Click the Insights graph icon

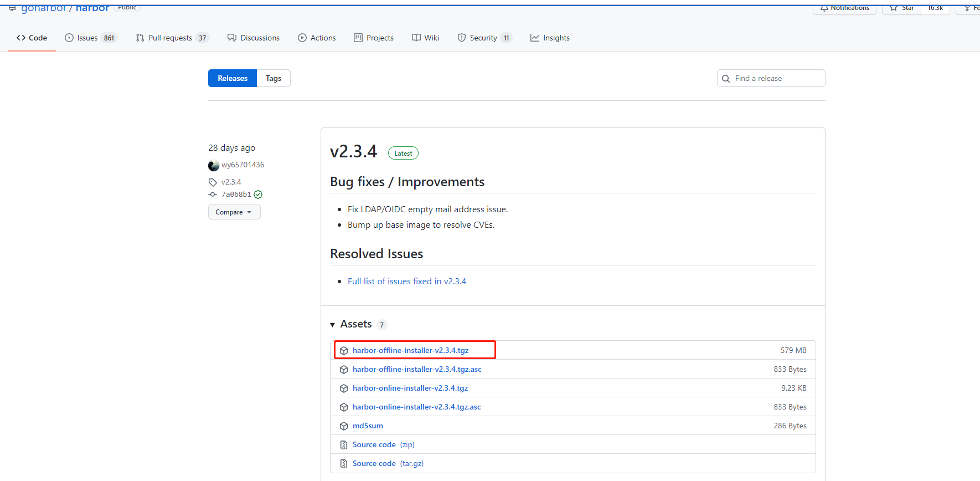point(534,38)
